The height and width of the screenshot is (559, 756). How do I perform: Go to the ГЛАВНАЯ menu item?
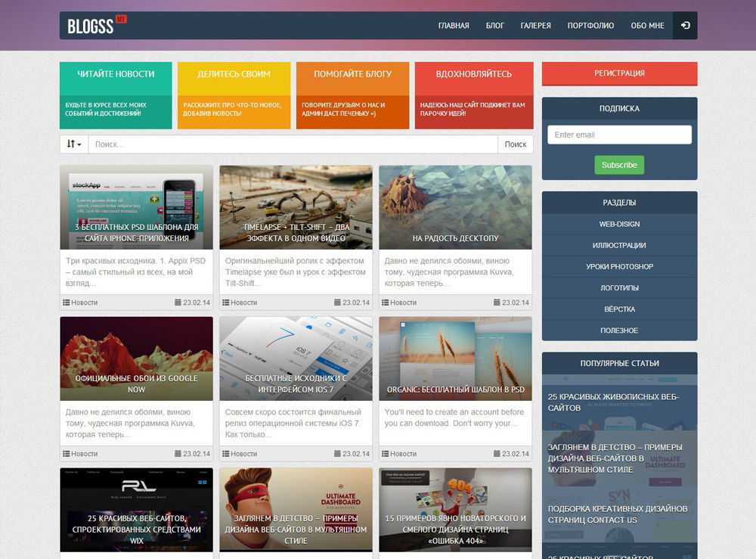pyautogui.click(x=453, y=26)
